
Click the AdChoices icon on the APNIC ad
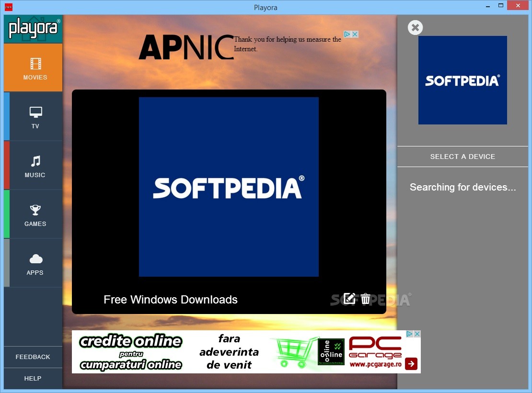click(347, 34)
